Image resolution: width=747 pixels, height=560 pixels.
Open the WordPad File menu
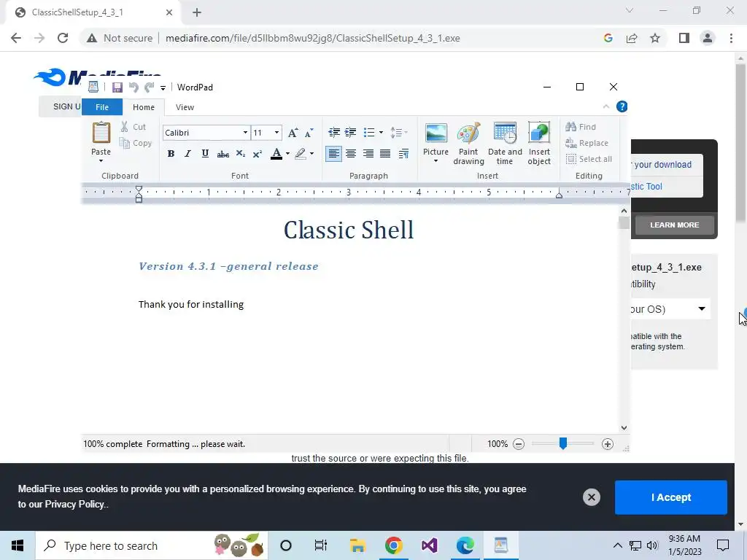102,107
